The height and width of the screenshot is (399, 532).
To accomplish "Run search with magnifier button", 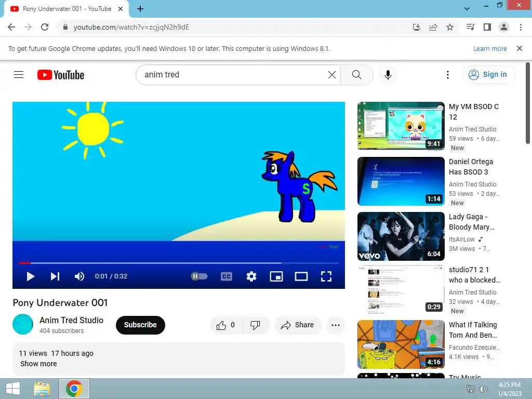I will [x=356, y=75].
